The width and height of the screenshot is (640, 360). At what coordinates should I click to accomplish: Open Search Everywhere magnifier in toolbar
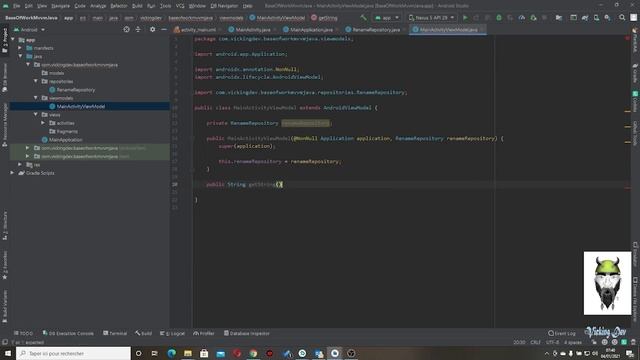pyautogui.click(x=622, y=18)
